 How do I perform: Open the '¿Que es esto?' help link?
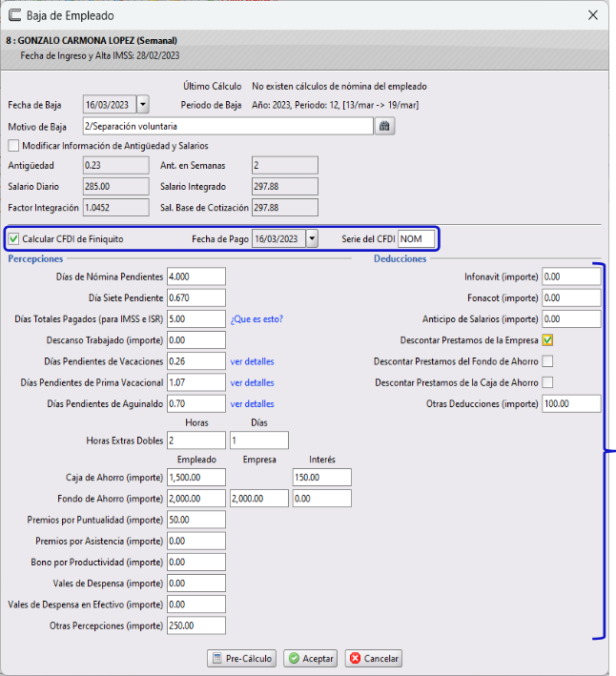click(257, 319)
